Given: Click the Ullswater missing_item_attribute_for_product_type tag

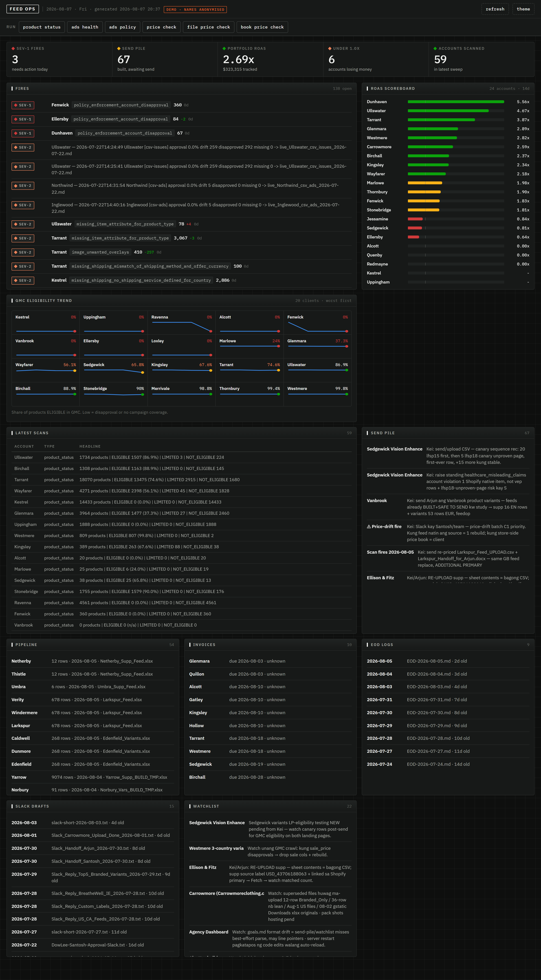Looking at the screenshot, I should tap(125, 224).
